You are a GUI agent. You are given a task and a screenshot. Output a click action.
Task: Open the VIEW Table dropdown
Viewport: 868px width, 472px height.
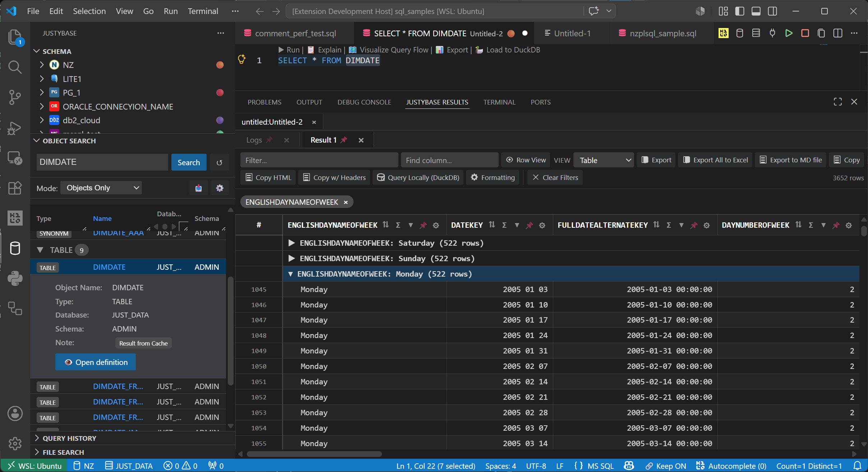pyautogui.click(x=604, y=160)
